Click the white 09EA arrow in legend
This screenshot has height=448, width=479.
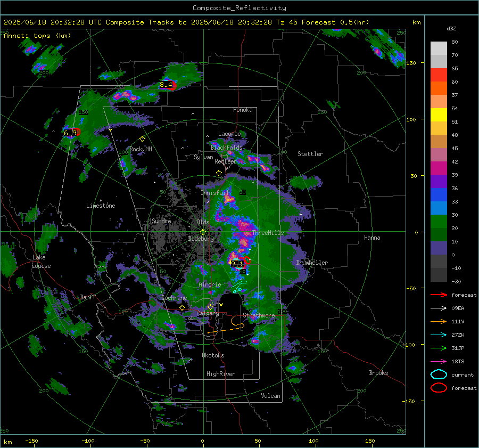click(439, 308)
